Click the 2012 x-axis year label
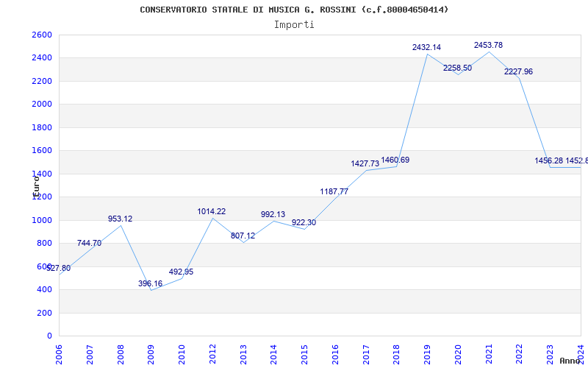This screenshot has width=588, height=368. [212, 354]
